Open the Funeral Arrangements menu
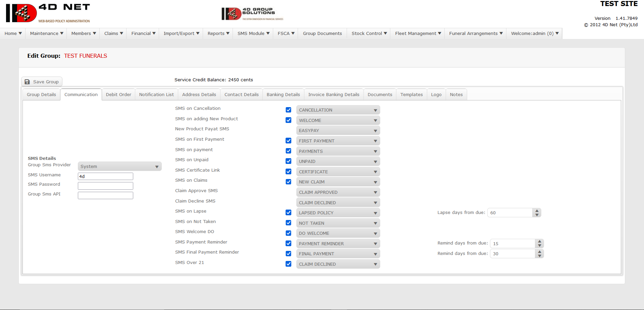This screenshot has height=310, width=644. click(476, 33)
